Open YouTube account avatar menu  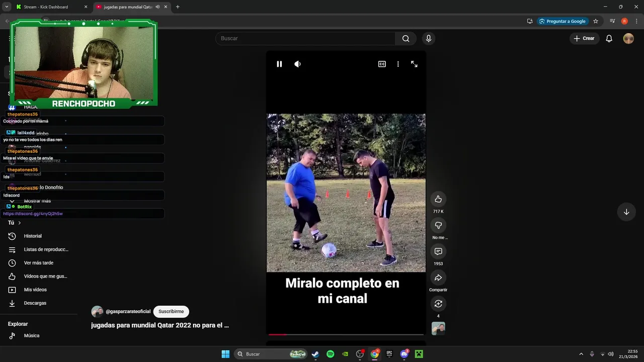pos(628,38)
